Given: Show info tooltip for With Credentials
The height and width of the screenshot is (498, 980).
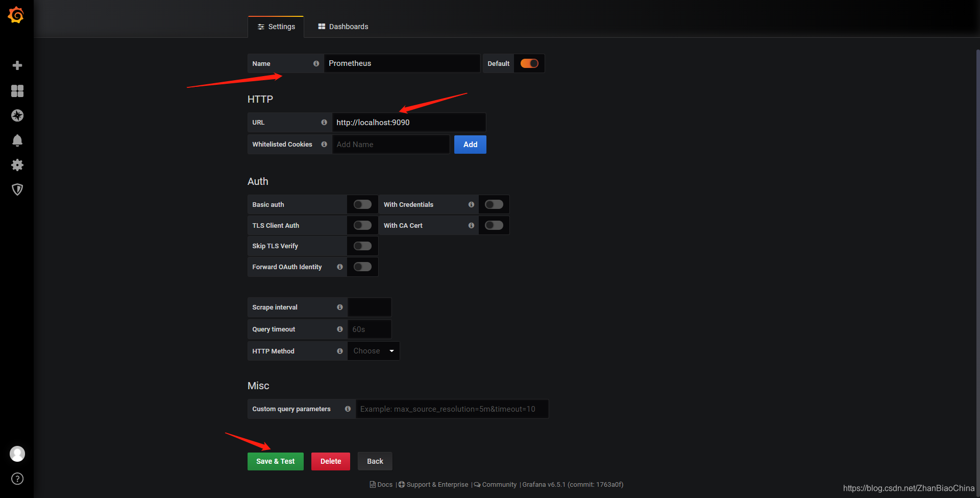Looking at the screenshot, I should tap(471, 204).
